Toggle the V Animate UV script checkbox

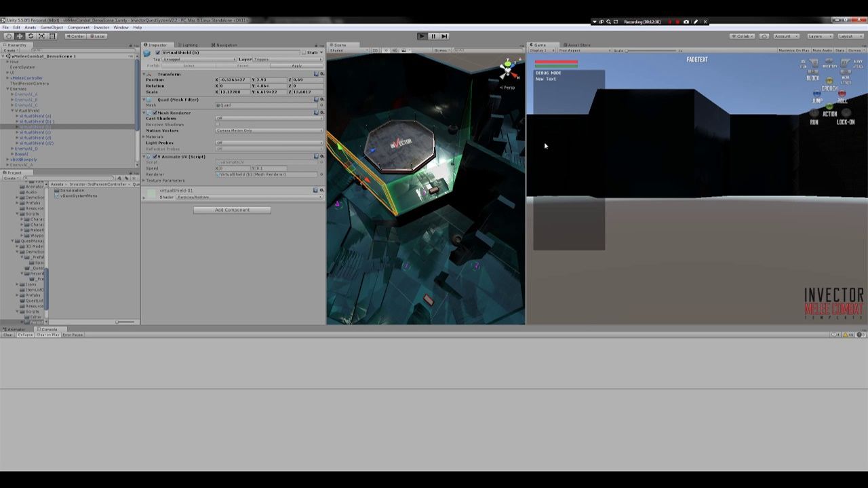click(155, 157)
